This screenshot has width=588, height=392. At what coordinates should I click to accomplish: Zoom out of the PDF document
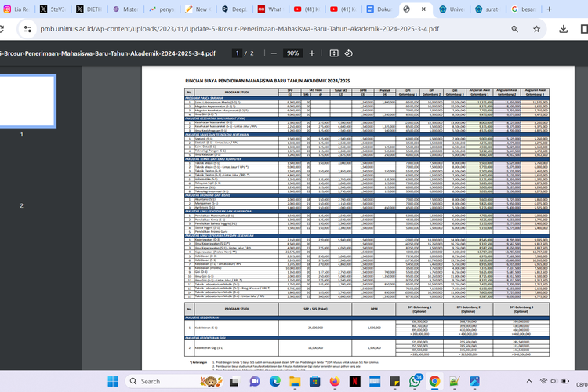click(274, 53)
